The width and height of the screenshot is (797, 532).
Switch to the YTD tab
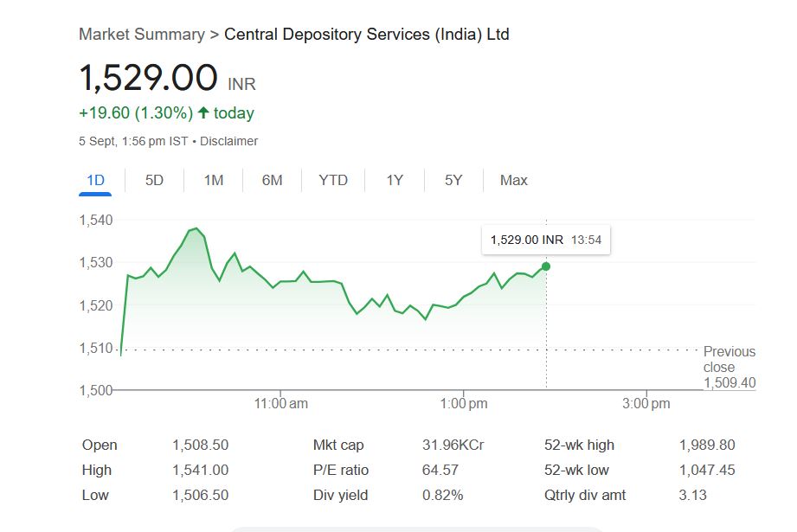click(333, 180)
